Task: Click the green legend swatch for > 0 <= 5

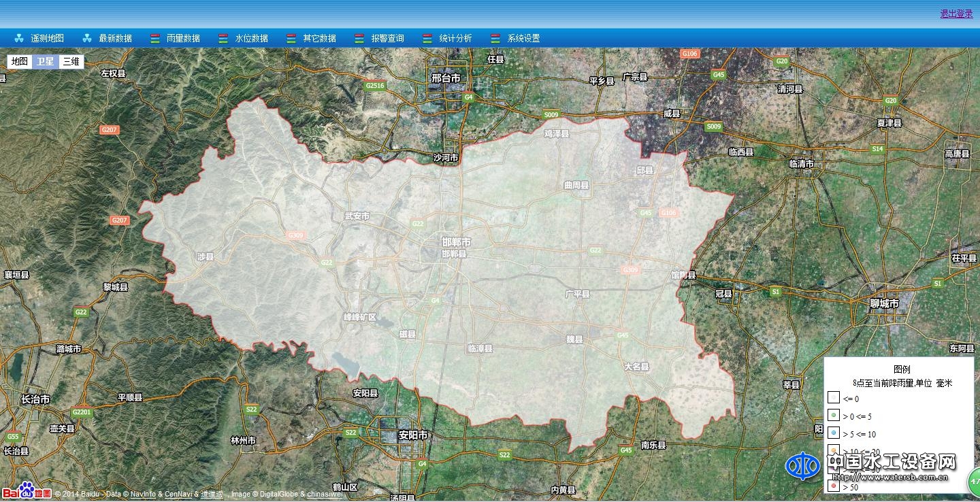Action: 833,416
